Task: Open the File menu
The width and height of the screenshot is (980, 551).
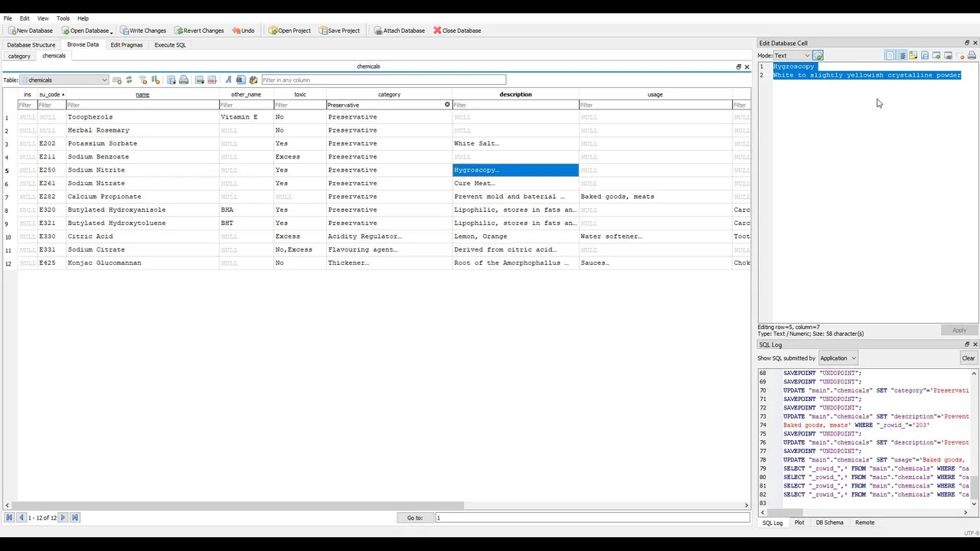Action: pyautogui.click(x=8, y=18)
